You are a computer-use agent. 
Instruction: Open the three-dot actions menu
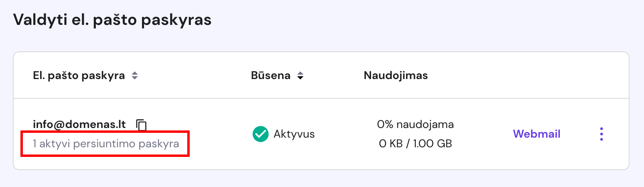pyautogui.click(x=601, y=134)
